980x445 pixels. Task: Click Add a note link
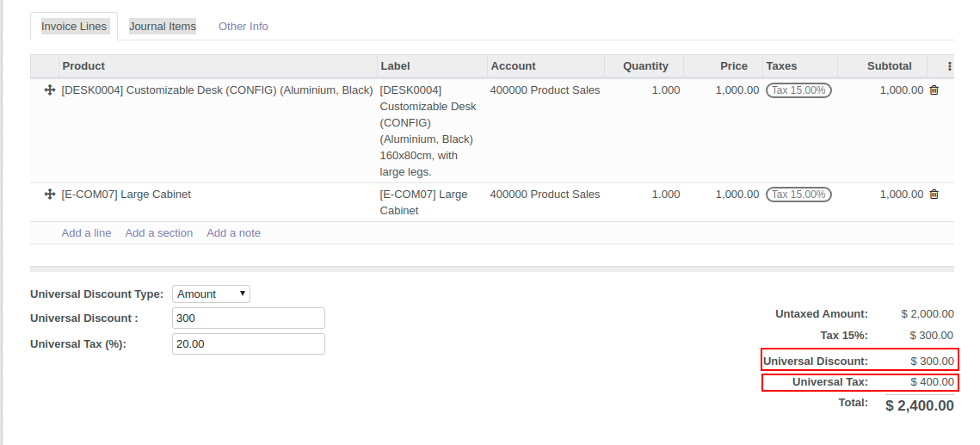click(x=233, y=233)
